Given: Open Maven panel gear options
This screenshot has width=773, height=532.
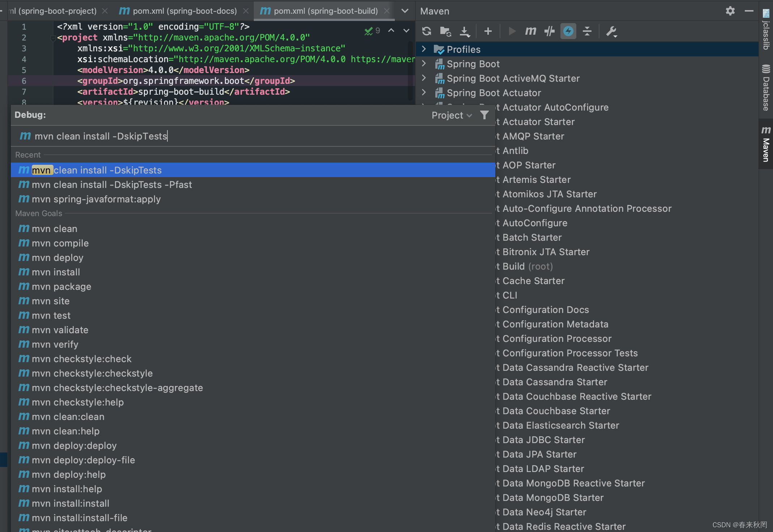Looking at the screenshot, I should pos(730,11).
